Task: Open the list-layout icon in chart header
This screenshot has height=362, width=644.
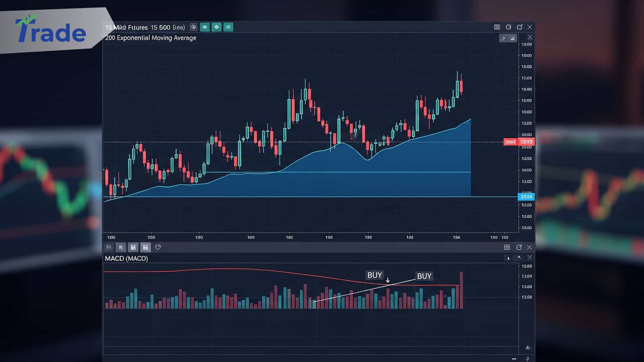Action: click(x=497, y=27)
